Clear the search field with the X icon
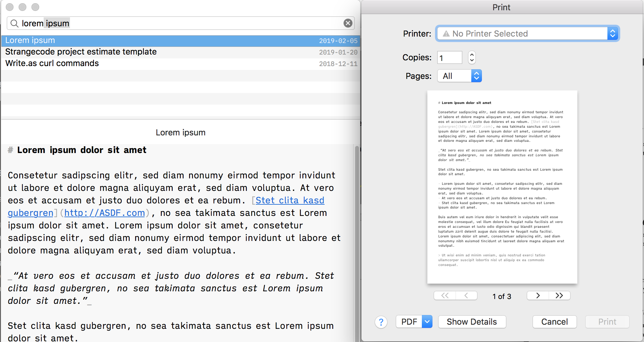The width and height of the screenshot is (644, 342). click(x=348, y=23)
